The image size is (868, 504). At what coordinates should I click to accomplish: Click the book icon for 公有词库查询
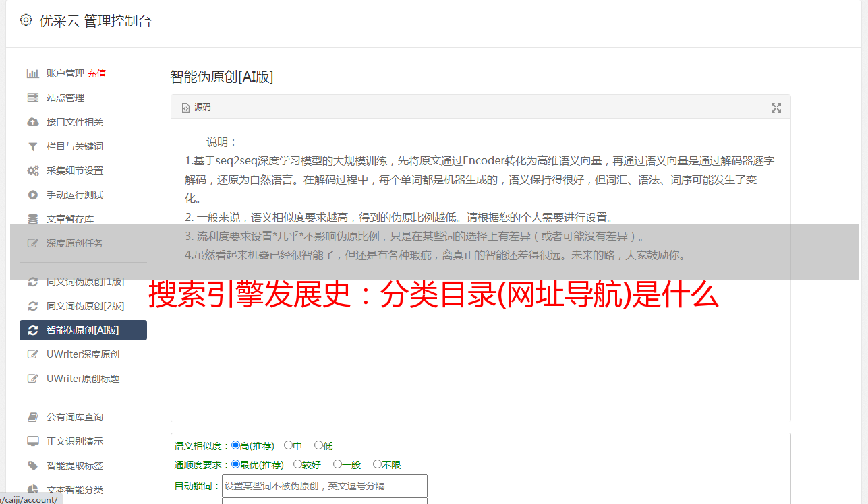pyautogui.click(x=32, y=417)
